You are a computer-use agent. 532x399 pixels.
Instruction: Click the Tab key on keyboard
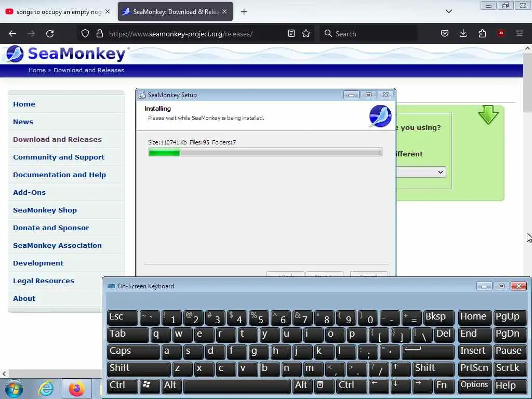click(x=128, y=334)
